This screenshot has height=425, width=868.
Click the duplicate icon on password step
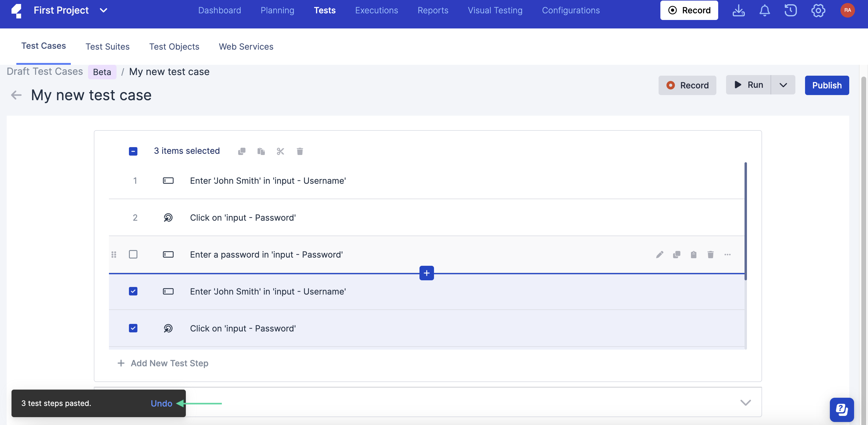click(676, 254)
